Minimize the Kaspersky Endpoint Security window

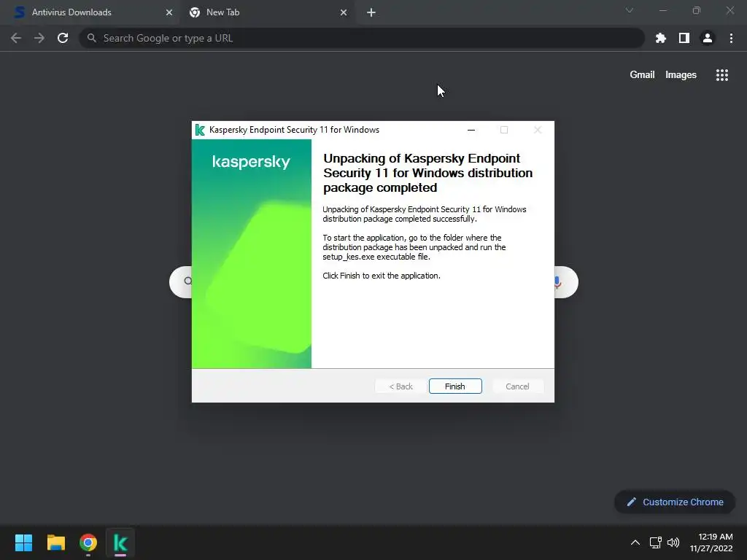click(x=471, y=130)
